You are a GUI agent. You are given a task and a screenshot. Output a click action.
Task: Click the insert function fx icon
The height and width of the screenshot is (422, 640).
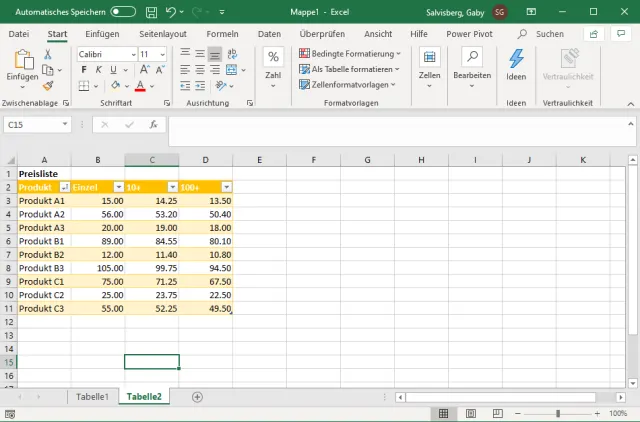[x=153, y=125]
